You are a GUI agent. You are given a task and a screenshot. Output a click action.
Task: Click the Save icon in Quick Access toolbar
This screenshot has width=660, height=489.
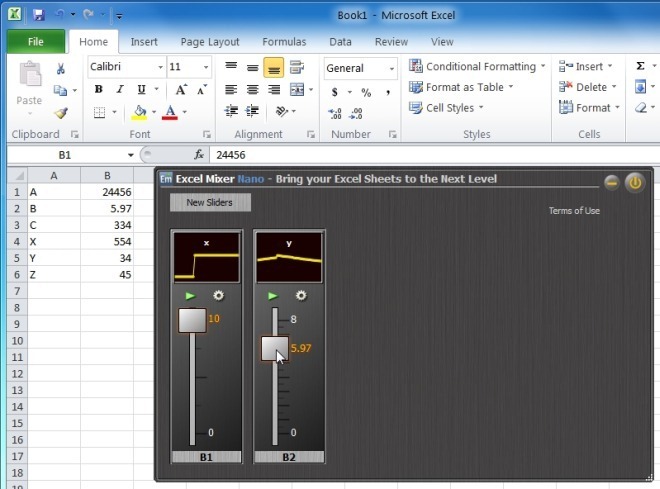(x=39, y=15)
